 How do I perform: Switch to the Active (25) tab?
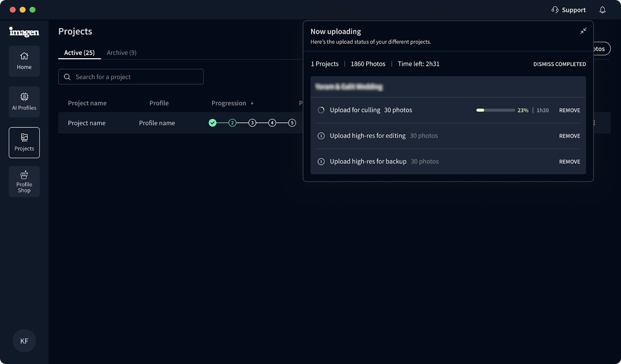pos(79,52)
